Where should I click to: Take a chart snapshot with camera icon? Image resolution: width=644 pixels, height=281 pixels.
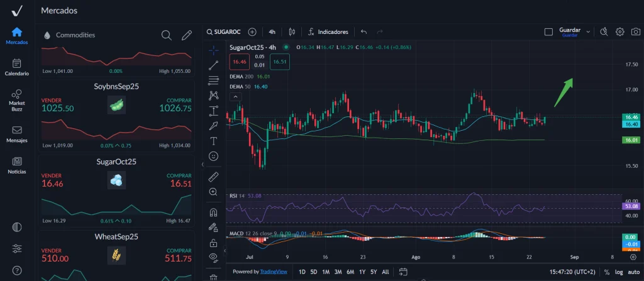[x=636, y=31]
